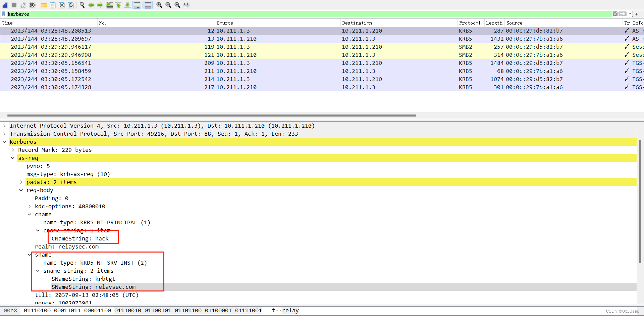Click the packet details vertical scrollbar
Image resolution: width=644 pixels, height=316 pixels.
click(640, 201)
